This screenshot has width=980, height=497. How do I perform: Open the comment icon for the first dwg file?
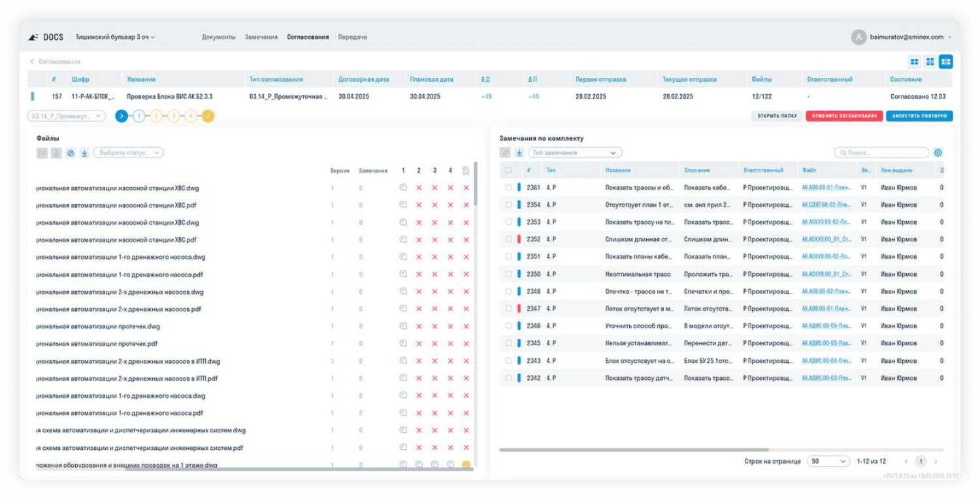tap(403, 187)
